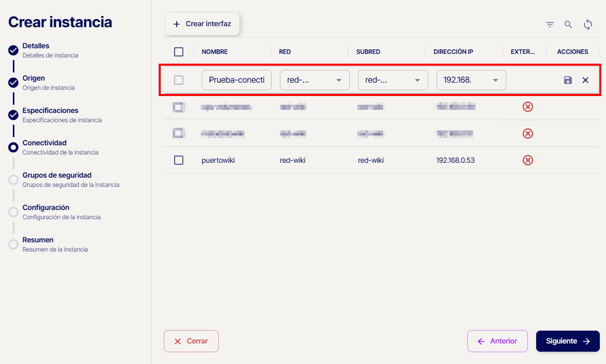Viewport: 606px width, 364px height.
Task: Click the Conectividad step circle icon
Action: click(x=13, y=147)
